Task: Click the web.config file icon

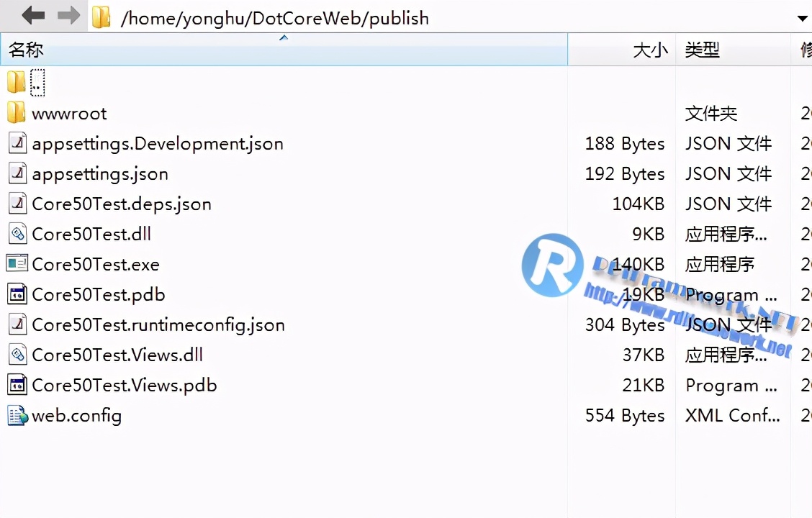Action: (17, 415)
